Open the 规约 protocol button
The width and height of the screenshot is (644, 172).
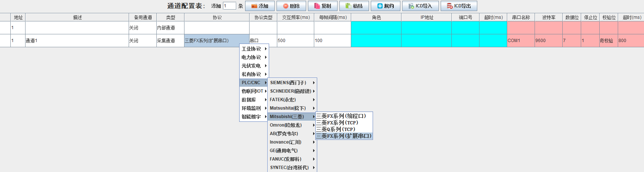pyautogui.click(x=385, y=6)
